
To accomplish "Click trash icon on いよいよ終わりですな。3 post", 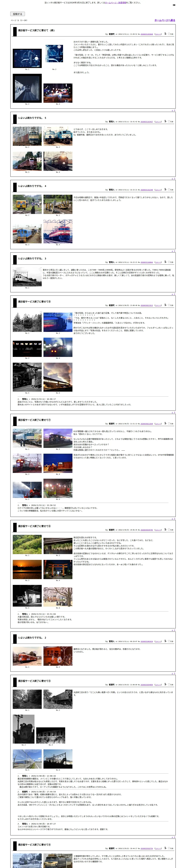I will (165, 262).
